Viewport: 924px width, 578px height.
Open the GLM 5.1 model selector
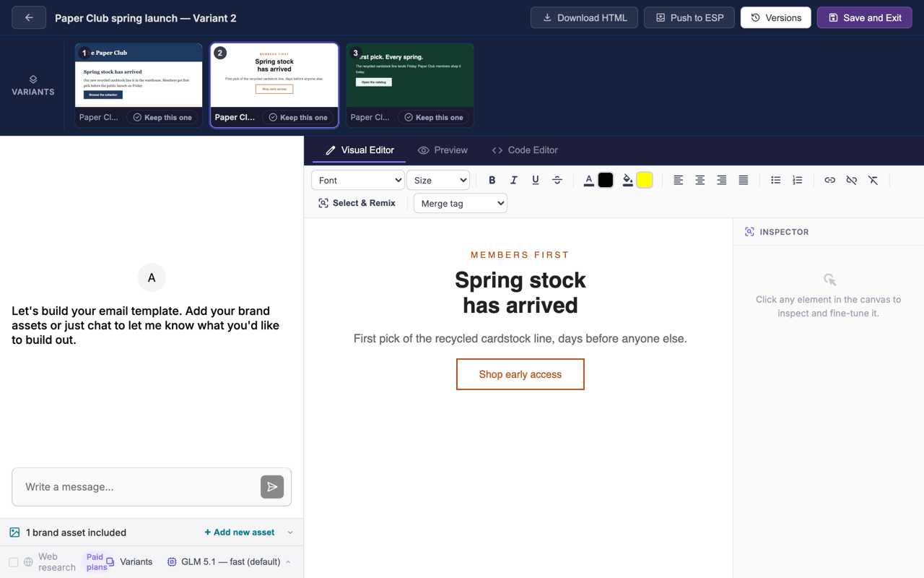pos(229,561)
